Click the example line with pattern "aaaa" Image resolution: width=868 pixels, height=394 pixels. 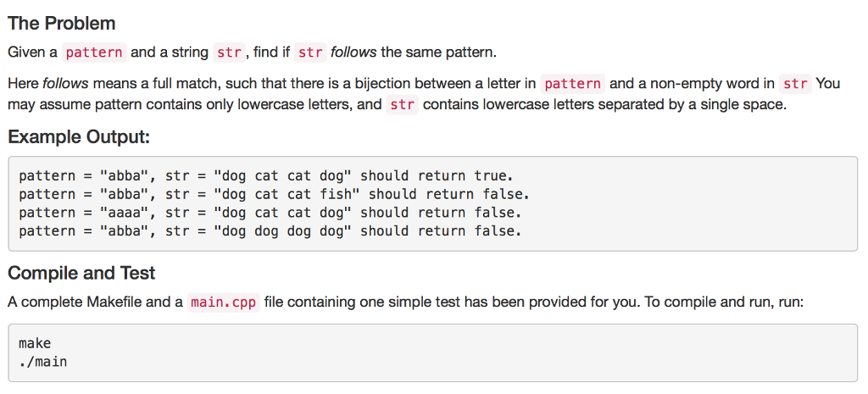click(270, 213)
